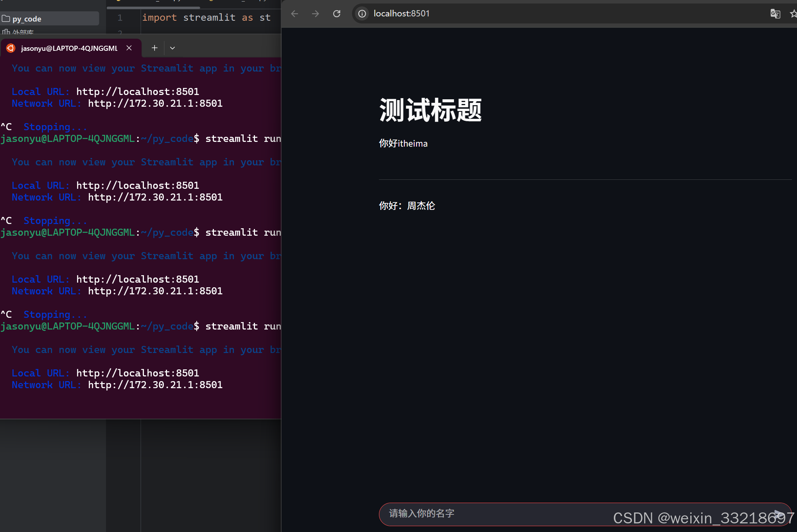
Task: Select the jasonyu@LAPTOP-4QJNGGML terminal tab
Action: point(70,48)
